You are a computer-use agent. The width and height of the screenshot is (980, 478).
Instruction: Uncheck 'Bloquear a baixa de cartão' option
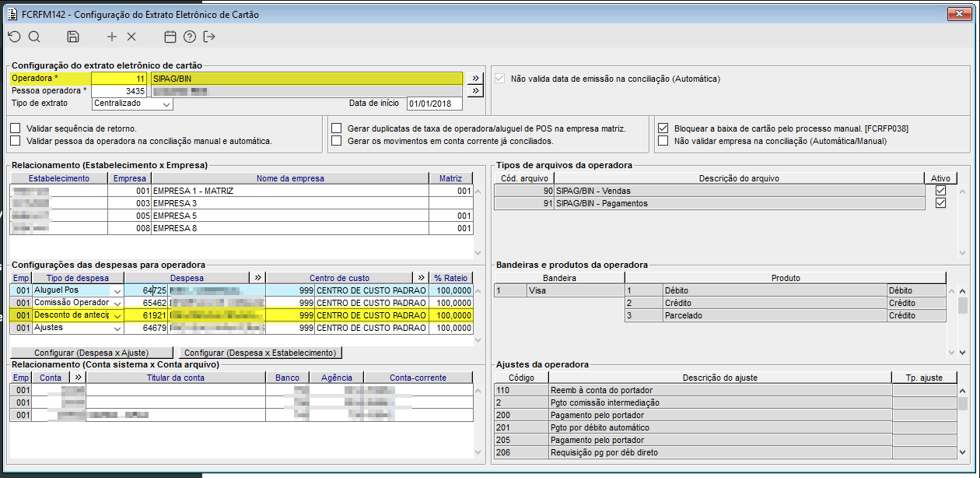[663, 128]
